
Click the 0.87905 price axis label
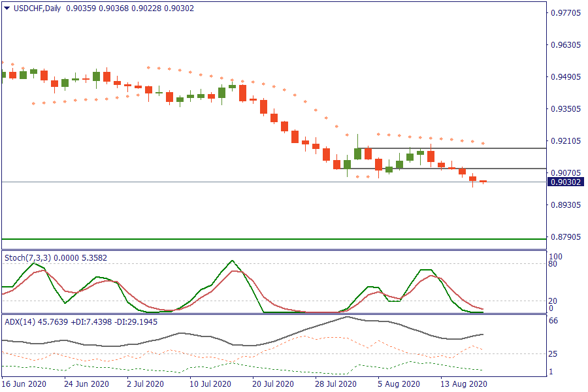566,237
